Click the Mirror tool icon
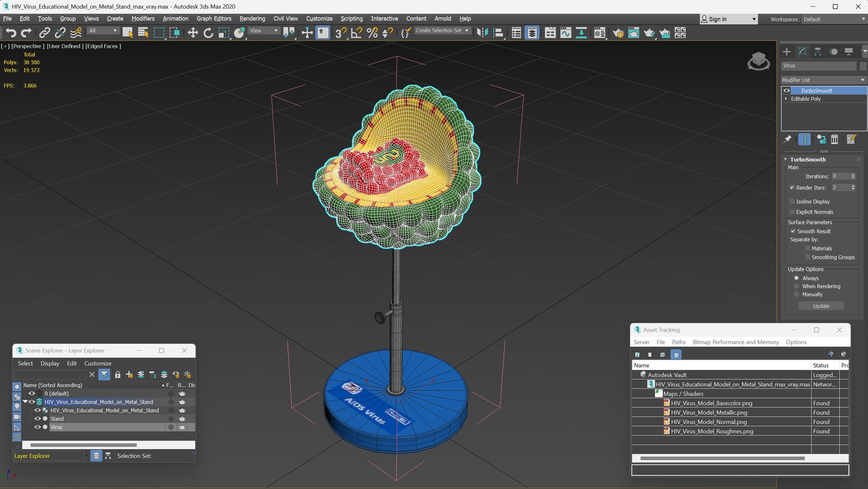The width and height of the screenshot is (868, 489). (x=483, y=33)
